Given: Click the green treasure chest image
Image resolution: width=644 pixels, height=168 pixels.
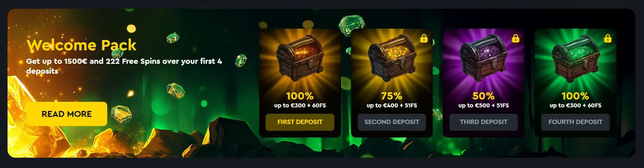Looking at the screenshot, I should 575,59.
